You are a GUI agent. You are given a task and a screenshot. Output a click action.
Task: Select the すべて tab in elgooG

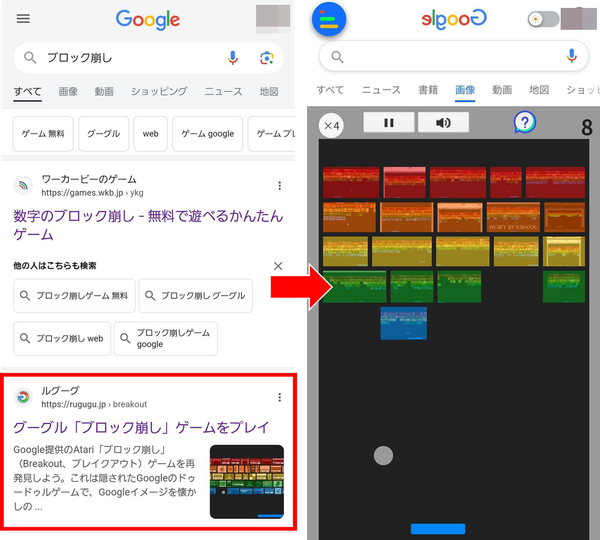(x=330, y=90)
